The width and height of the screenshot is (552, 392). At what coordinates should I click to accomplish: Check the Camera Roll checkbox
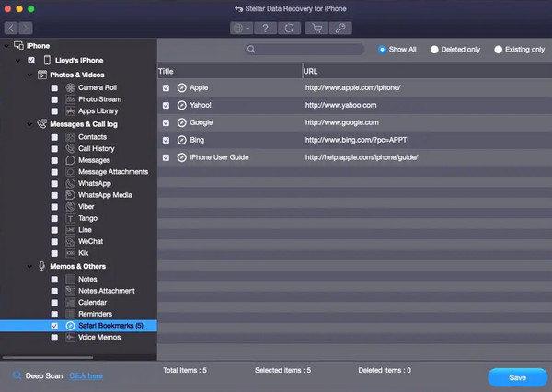click(x=54, y=88)
